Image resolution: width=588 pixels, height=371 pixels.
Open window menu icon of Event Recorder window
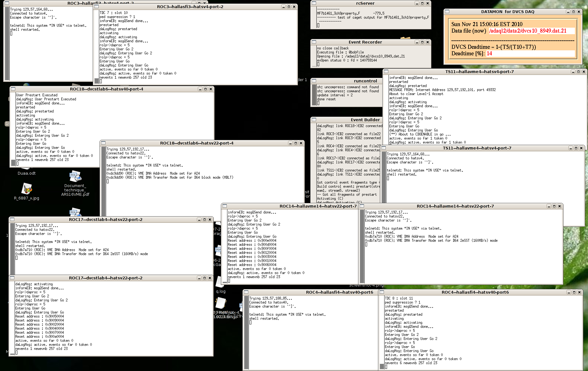click(314, 42)
